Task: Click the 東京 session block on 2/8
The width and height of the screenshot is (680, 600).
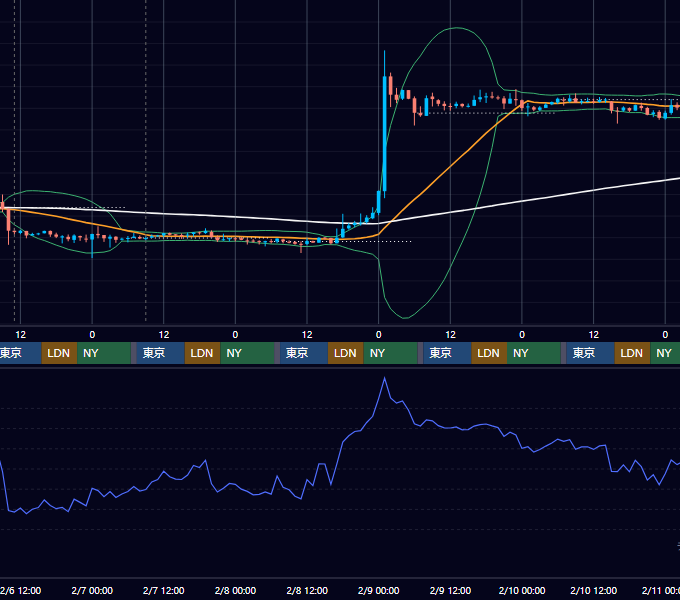Action: tap(304, 353)
